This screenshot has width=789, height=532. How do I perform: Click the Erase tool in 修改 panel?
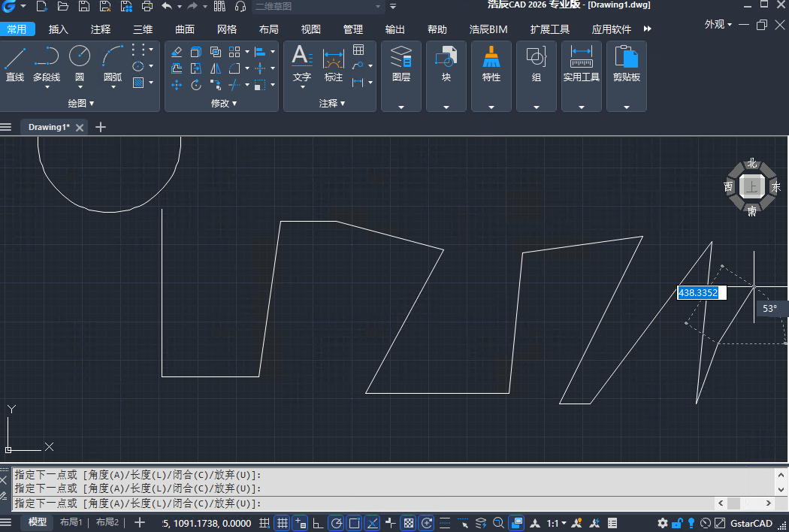pos(177,52)
